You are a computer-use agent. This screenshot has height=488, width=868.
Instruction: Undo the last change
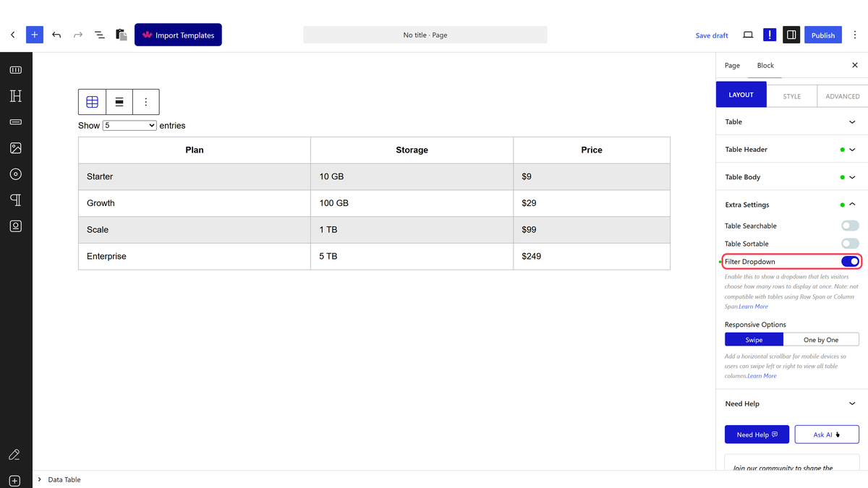pyautogui.click(x=56, y=35)
